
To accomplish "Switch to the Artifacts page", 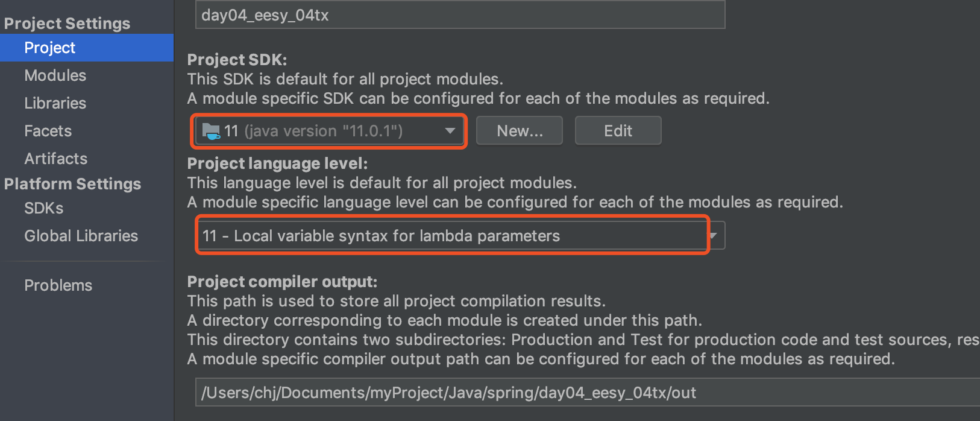I will tap(56, 159).
